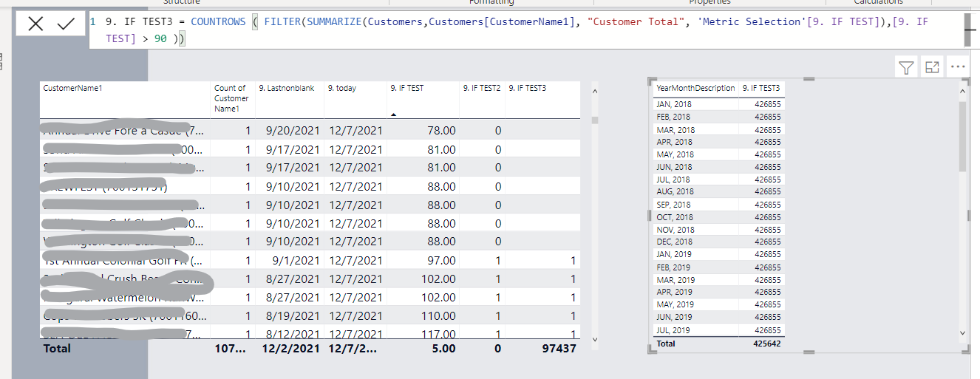Sort right table by 9. IF TEST3 header
The height and width of the screenshot is (379, 980).
761,89
